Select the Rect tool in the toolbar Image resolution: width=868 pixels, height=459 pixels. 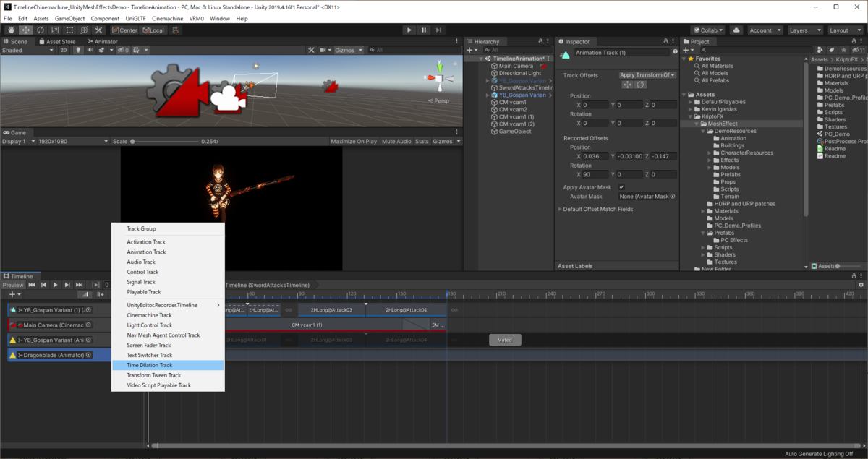tap(69, 30)
